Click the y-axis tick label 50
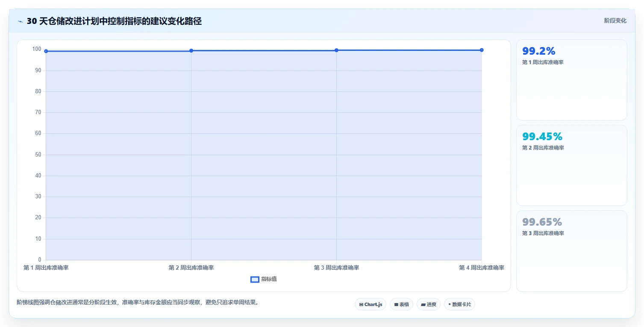This screenshot has height=327, width=644. 38,154
